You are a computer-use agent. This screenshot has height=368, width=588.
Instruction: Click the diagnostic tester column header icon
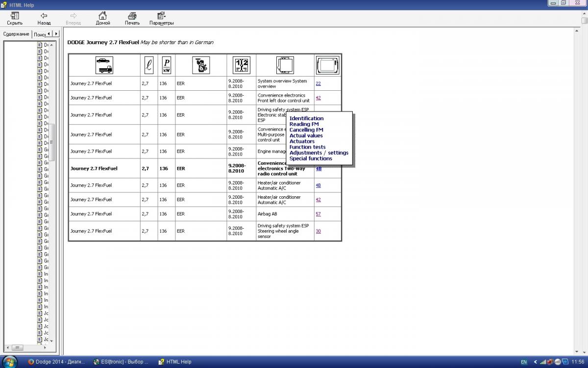328,65
